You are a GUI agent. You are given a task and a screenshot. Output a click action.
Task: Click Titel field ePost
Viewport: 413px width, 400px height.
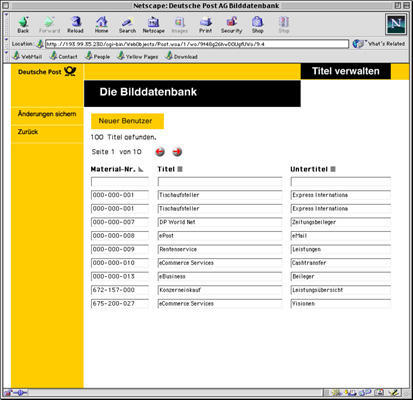coord(220,236)
